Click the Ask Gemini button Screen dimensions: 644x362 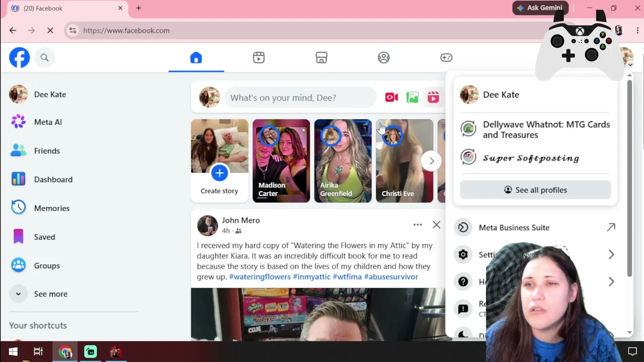[540, 8]
